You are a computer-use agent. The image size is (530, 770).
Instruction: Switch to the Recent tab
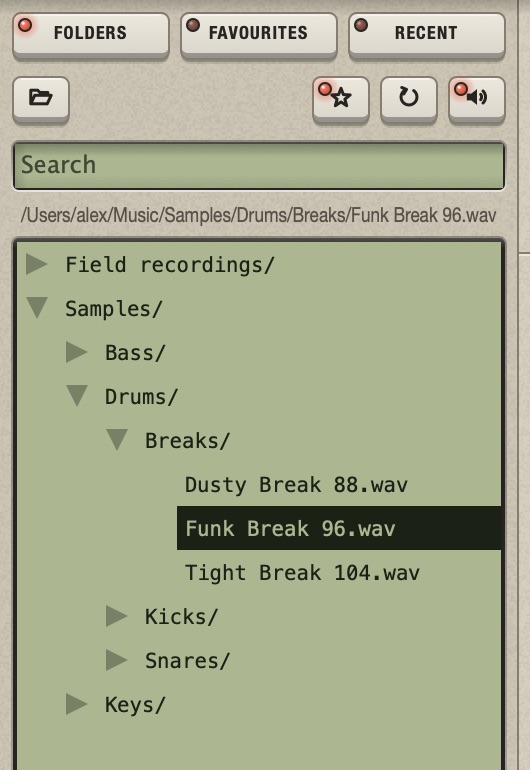tap(427, 34)
